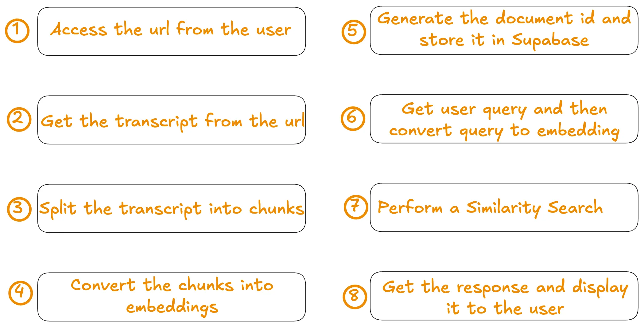Viewport: 644px width, 327px height.
Task: Click the word "Similarity" in step 7
Action: click(503, 207)
